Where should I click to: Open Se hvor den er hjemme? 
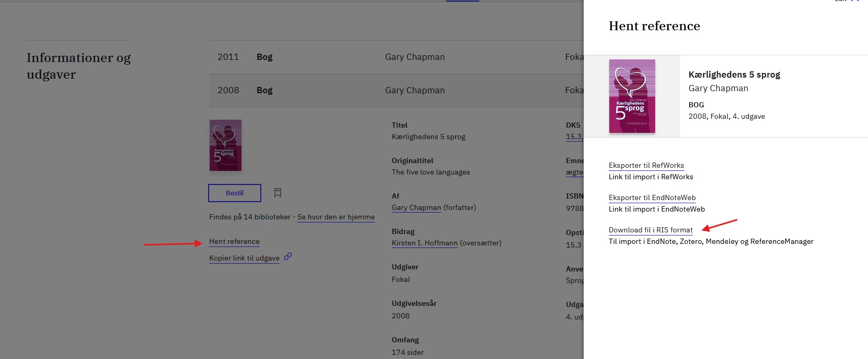click(336, 217)
